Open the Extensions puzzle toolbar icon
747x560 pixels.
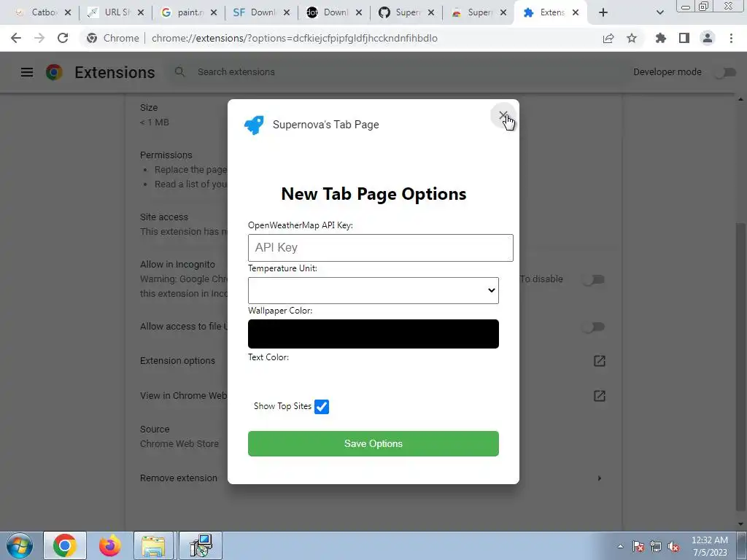click(661, 38)
